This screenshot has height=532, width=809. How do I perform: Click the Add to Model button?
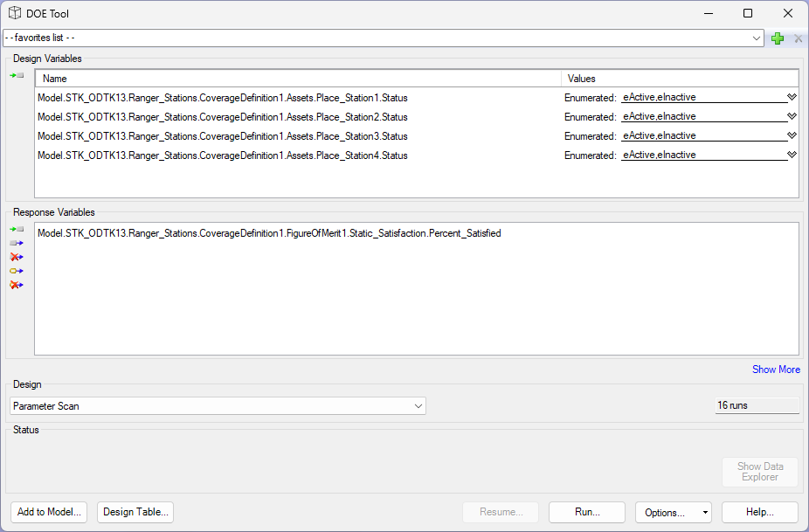tap(49, 513)
